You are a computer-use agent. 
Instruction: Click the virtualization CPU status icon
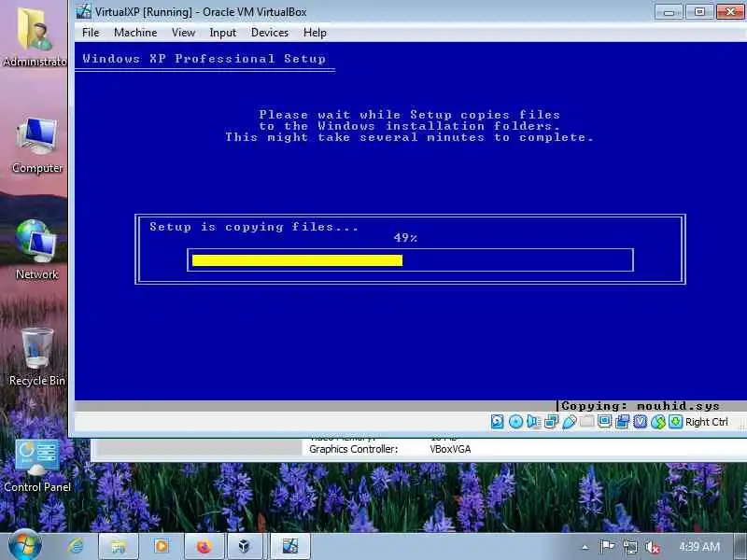[640, 422]
